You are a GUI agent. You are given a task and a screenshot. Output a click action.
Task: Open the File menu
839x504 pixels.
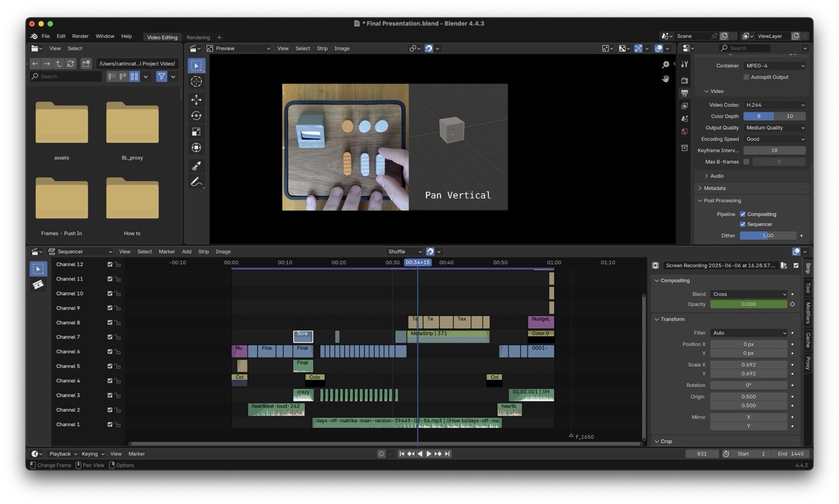point(46,37)
